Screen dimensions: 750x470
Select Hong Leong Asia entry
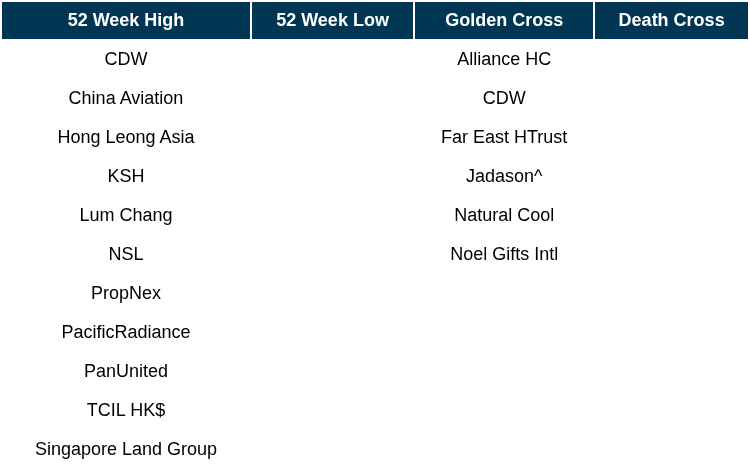pos(126,137)
